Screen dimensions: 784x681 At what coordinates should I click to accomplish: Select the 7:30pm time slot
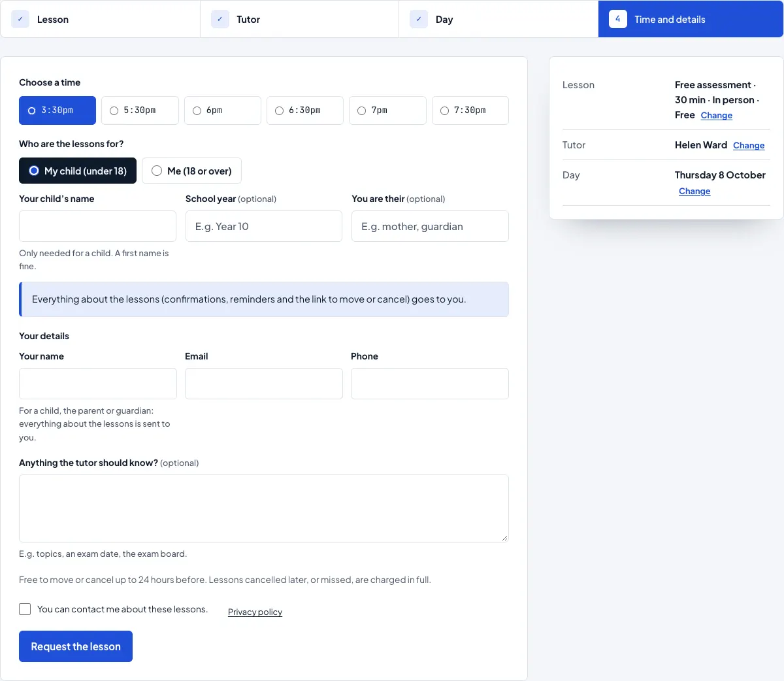(x=470, y=110)
